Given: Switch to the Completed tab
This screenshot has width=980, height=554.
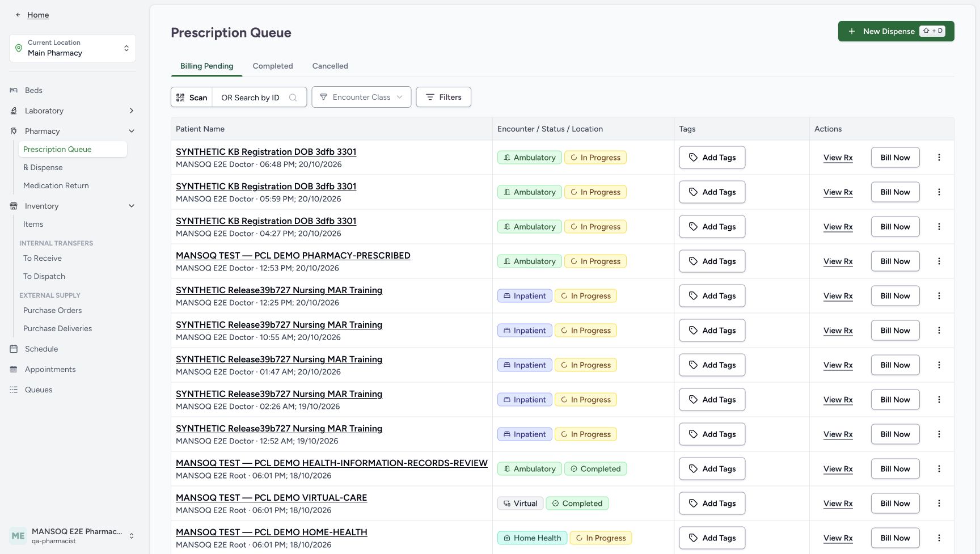Looking at the screenshot, I should (x=273, y=66).
